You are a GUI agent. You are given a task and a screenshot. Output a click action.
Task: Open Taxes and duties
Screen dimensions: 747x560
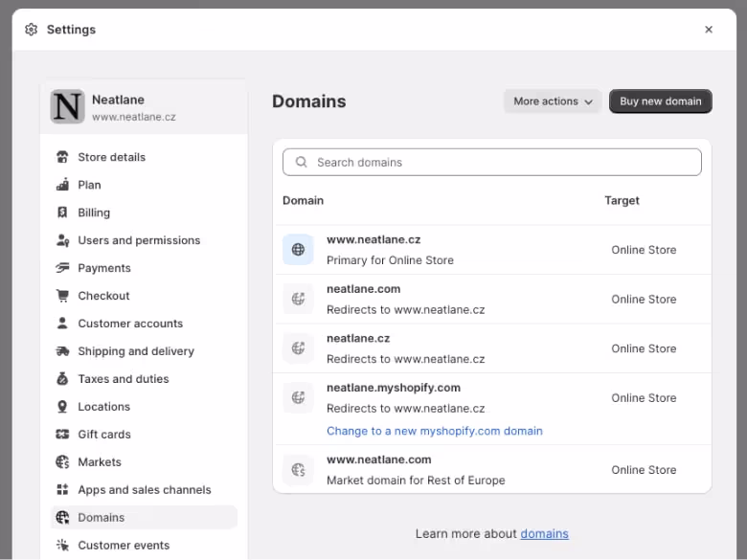144,379
